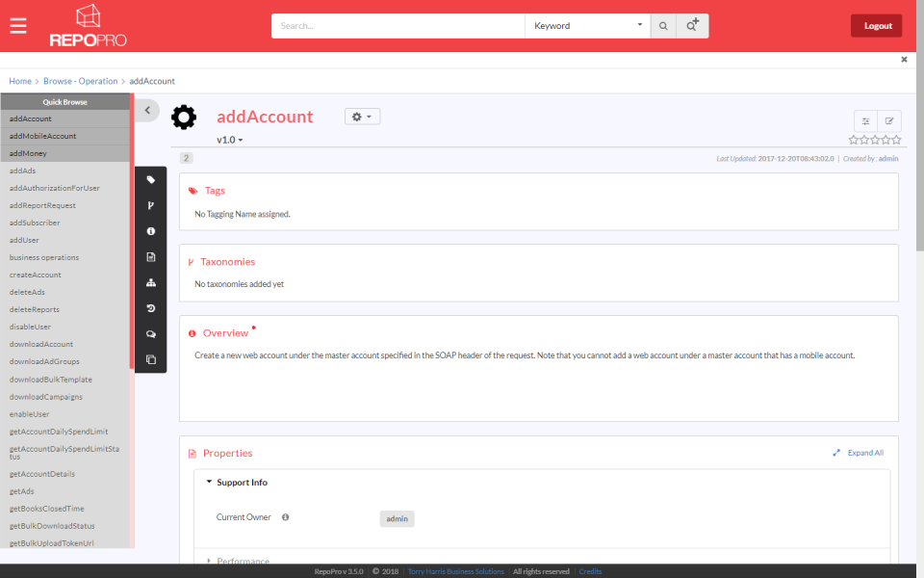Give a five-star rating using the last star

coord(897,139)
